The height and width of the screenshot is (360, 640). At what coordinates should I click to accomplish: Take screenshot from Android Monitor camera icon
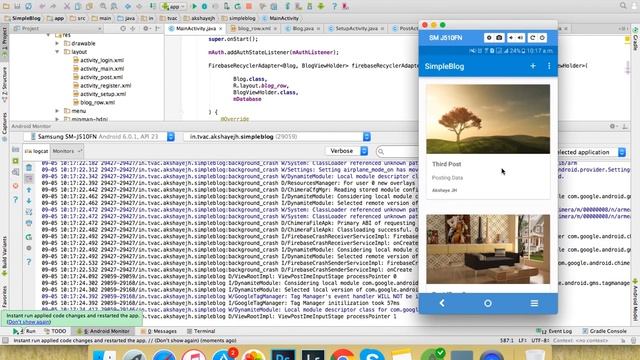point(16,149)
